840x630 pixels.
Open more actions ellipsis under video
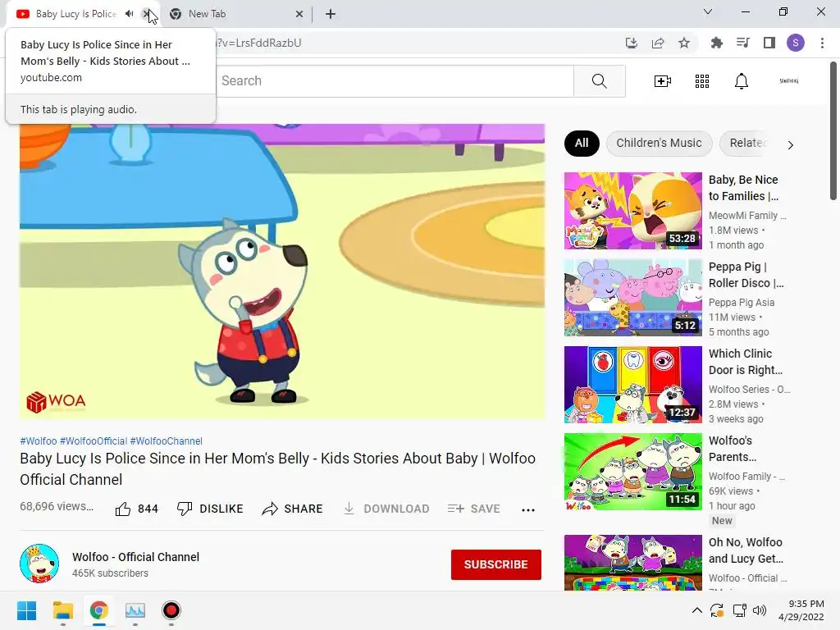(528, 510)
